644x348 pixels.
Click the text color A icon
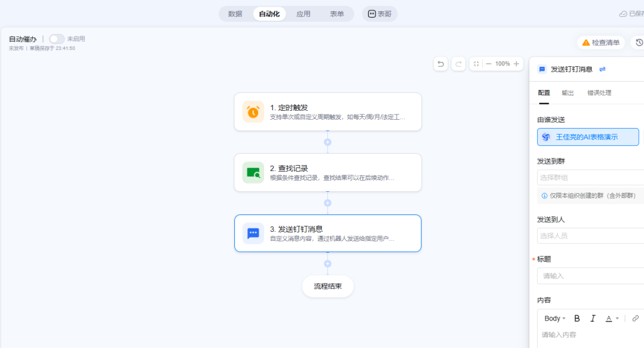609,318
